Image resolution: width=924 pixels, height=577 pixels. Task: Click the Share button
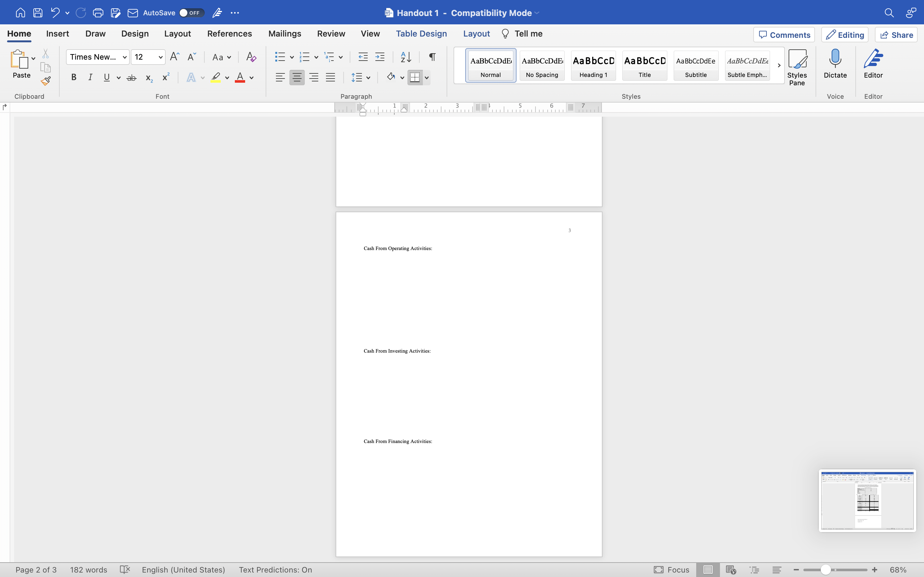896,35
